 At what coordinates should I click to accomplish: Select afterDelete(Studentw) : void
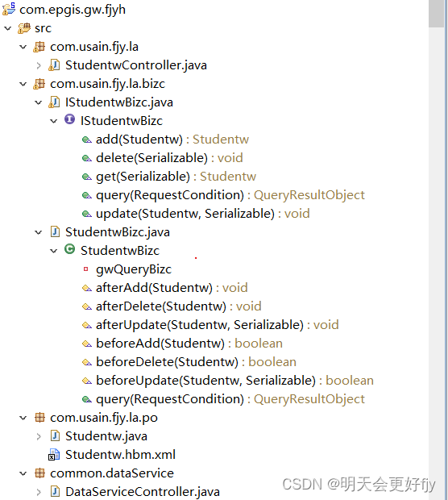pos(179,306)
